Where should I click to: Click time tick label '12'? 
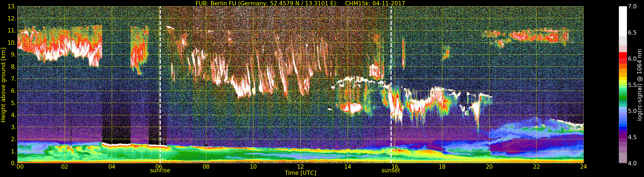point(300,166)
